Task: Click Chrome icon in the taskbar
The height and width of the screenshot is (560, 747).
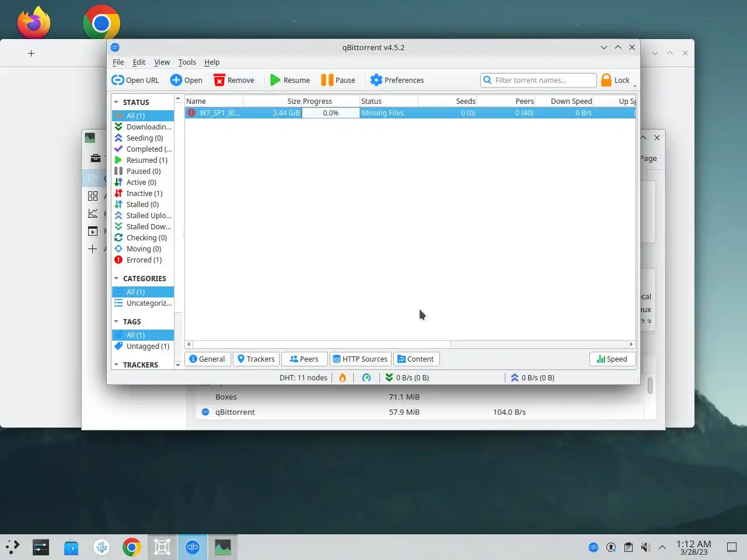Action: coord(132,547)
